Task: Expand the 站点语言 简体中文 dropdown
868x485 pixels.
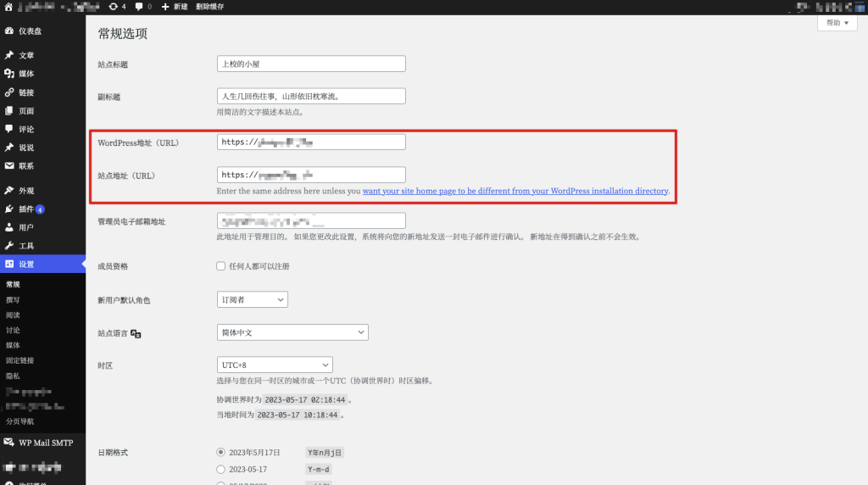Action: (292, 332)
